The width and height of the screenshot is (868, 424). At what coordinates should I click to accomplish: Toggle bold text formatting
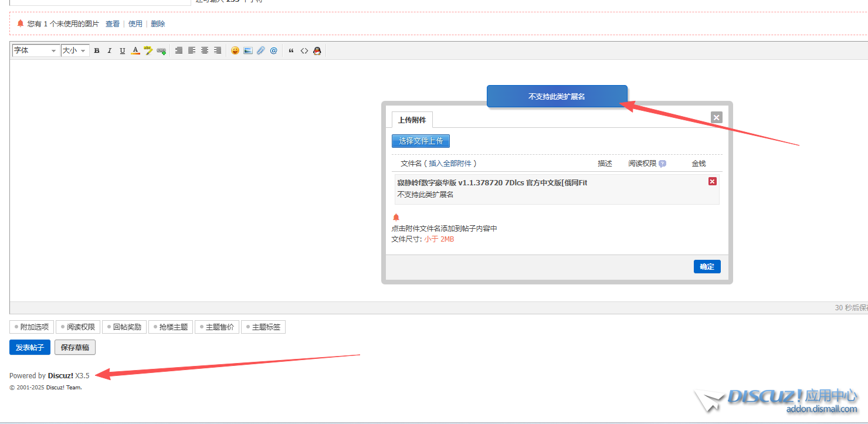97,51
